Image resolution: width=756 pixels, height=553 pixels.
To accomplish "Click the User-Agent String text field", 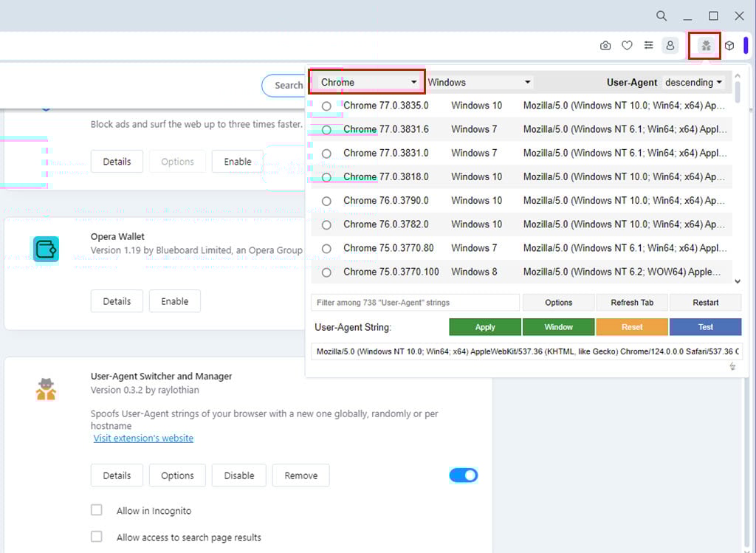I will click(526, 351).
